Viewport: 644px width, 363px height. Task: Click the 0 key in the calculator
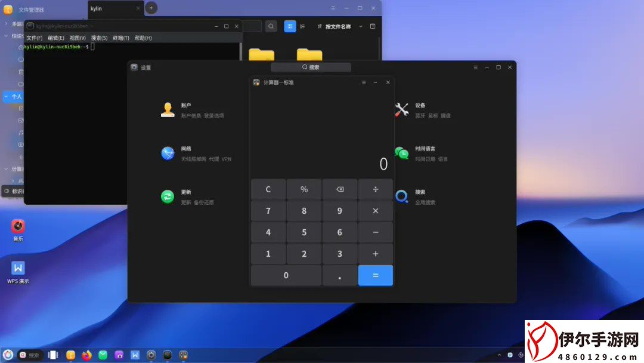click(x=286, y=275)
